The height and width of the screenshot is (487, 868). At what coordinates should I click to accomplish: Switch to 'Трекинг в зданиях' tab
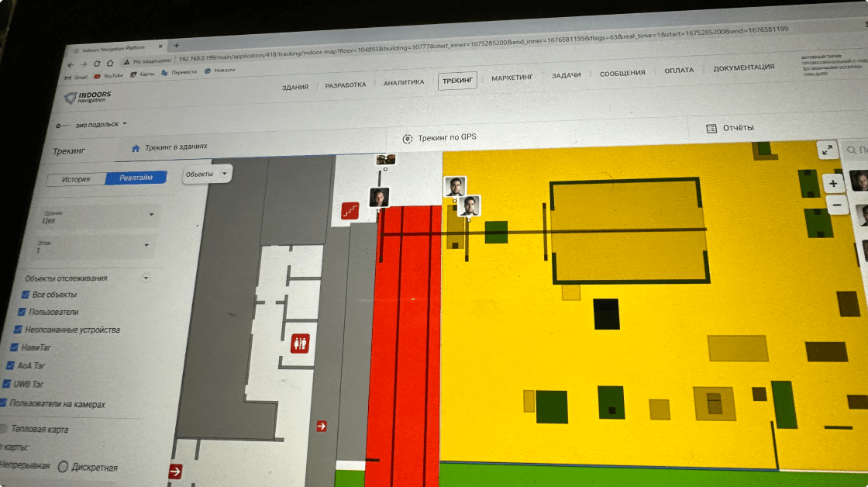click(x=170, y=147)
